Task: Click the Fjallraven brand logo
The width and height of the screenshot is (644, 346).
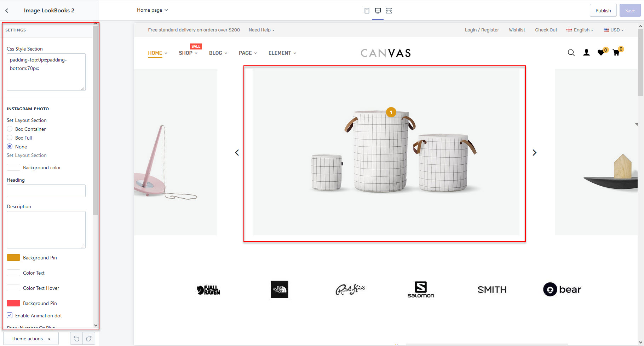Action: 208,290
